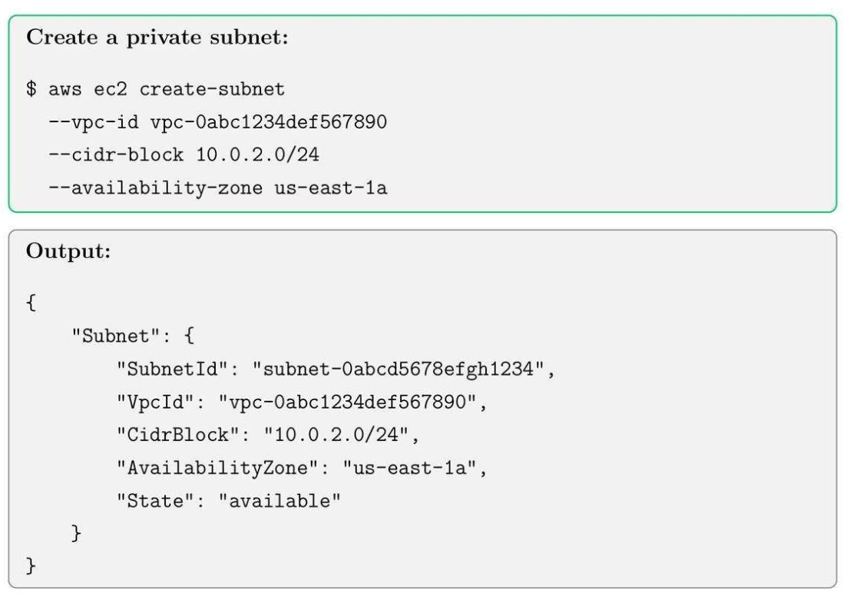Screen dimensions: 860x616
Task: Click the us-east-1a value in the command
Action: coord(332,188)
